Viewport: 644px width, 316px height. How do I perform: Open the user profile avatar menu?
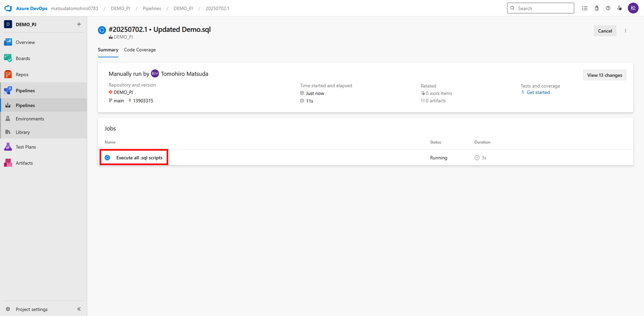[x=633, y=8]
